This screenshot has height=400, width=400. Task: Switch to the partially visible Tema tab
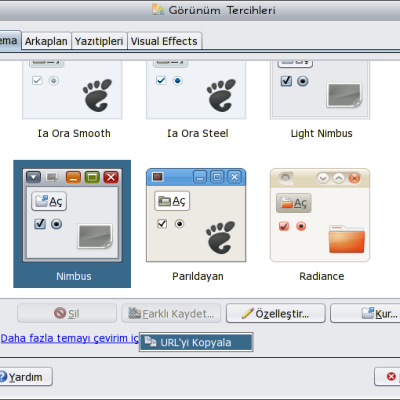pos(9,41)
